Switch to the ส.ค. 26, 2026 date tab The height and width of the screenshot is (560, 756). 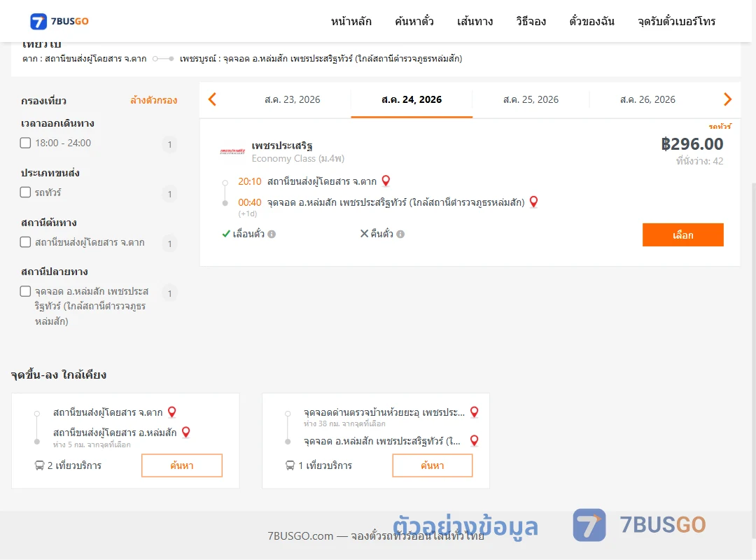click(x=647, y=100)
